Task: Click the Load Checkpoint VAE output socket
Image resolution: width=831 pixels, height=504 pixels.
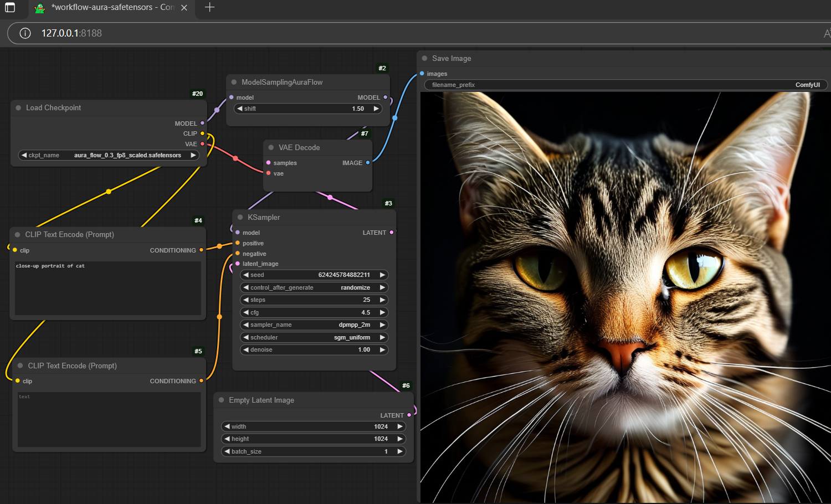Action: pos(202,144)
